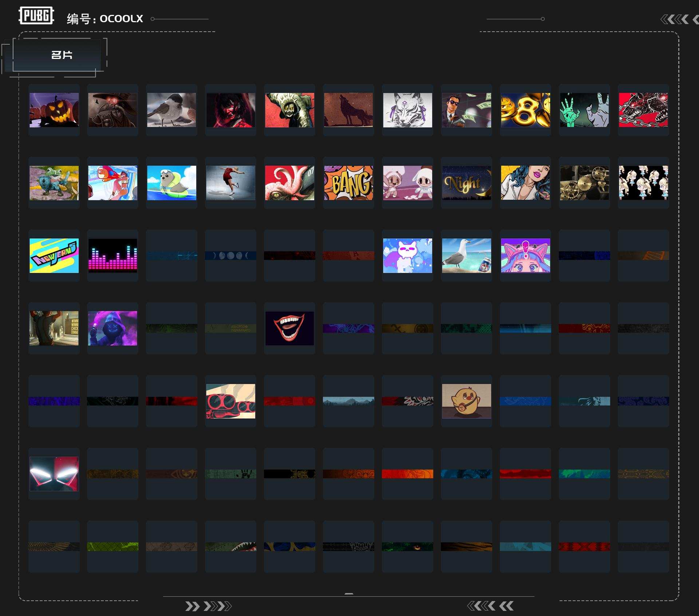Pick the green banner with black handprint
This screenshot has width=699, height=616.
[230, 474]
